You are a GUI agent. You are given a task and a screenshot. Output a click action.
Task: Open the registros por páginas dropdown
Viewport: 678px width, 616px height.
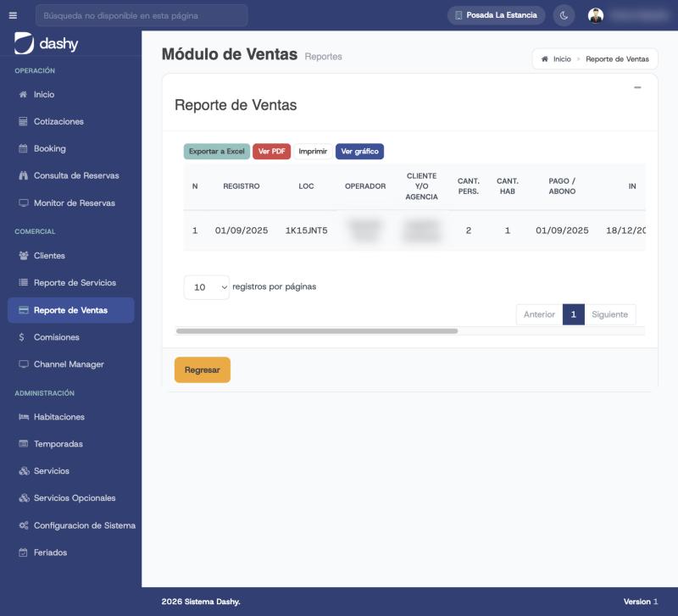[x=207, y=287]
